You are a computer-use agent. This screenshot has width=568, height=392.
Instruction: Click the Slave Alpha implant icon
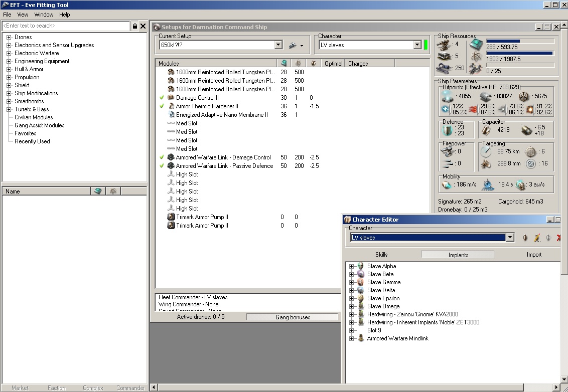pos(360,266)
